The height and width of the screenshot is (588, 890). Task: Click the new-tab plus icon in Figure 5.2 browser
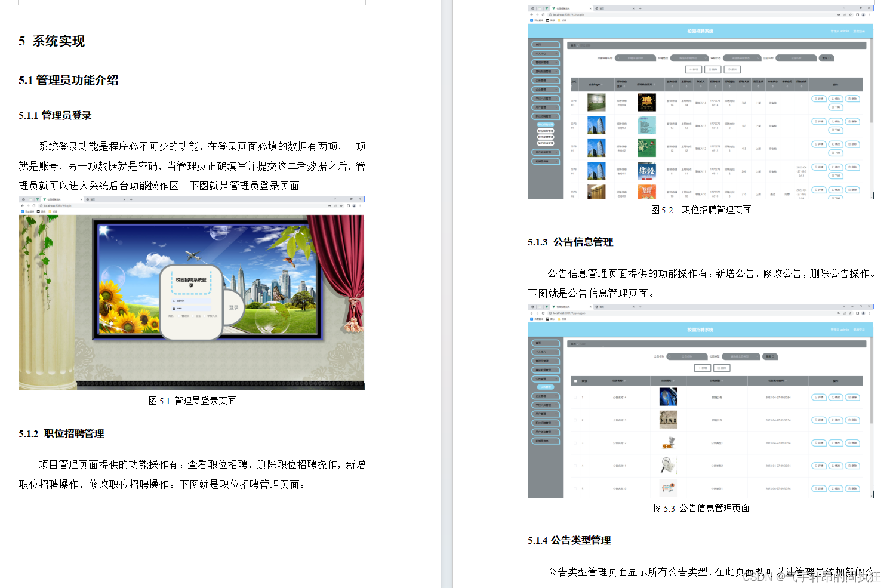click(640, 8)
